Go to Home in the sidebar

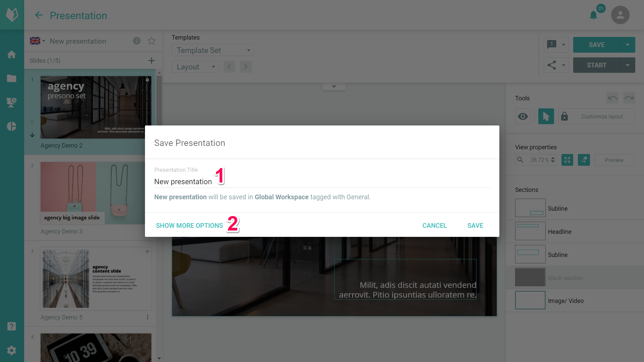(12, 55)
